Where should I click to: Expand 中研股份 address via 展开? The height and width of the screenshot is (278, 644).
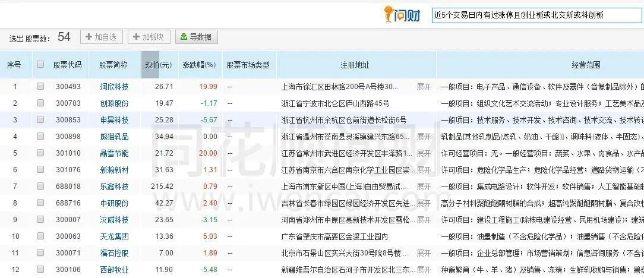click(424, 203)
